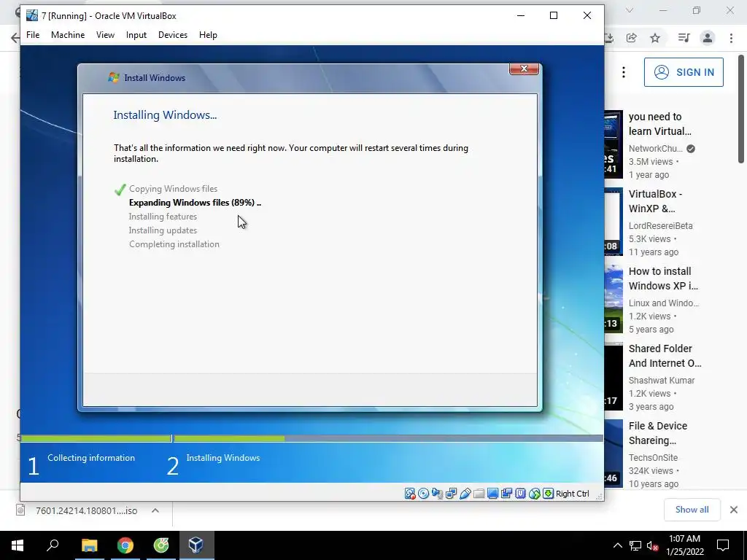Screen dimensions: 747x560
Task: Click the browser media control icon
Action: click(684, 38)
